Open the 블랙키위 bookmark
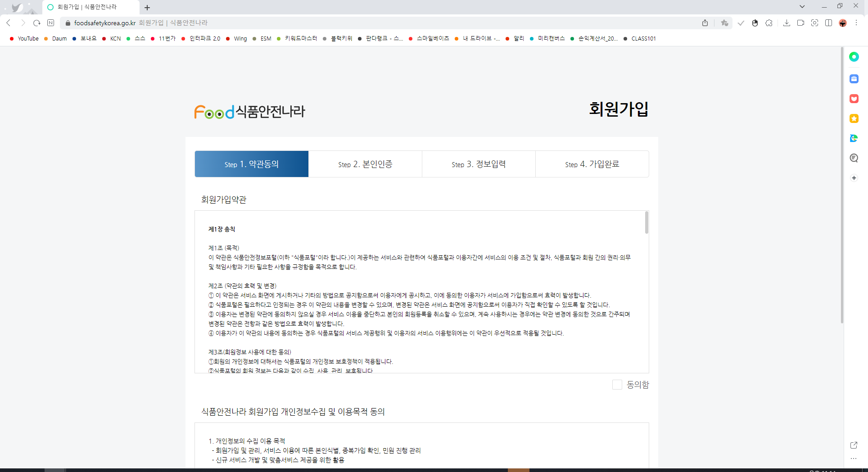This screenshot has height=472, width=868. (338, 39)
